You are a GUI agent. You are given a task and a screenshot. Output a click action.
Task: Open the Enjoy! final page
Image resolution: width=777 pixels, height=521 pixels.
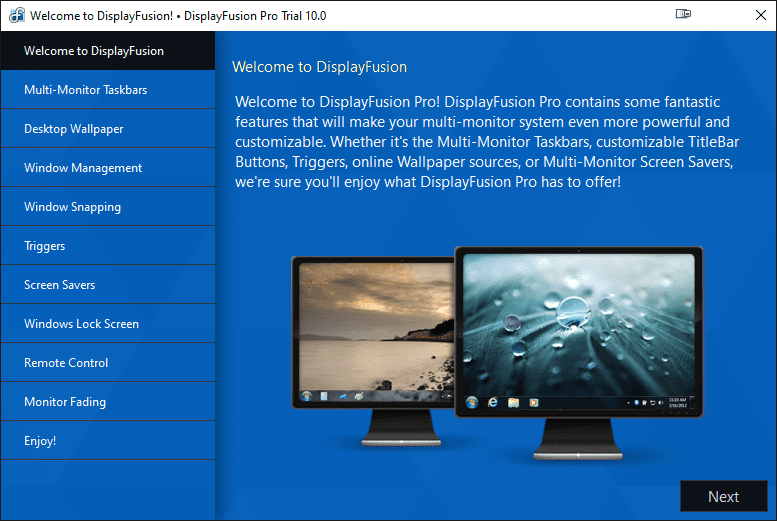[x=108, y=441]
